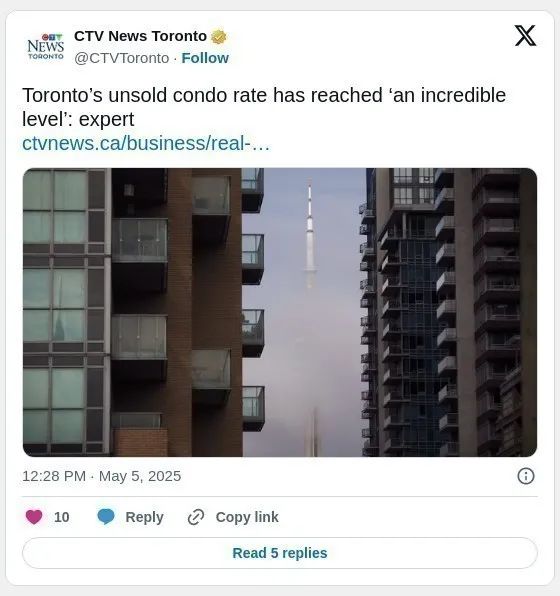The image size is (560, 596).
Task: Follow the CTVToronto account
Action: click(x=205, y=58)
